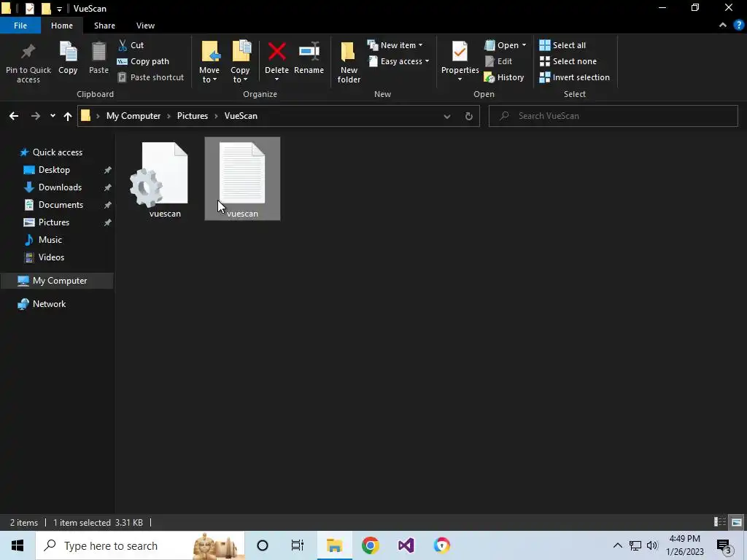Image resolution: width=747 pixels, height=560 pixels.
Task: Open the Open button dropdown arrow
Action: coord(524,45)
